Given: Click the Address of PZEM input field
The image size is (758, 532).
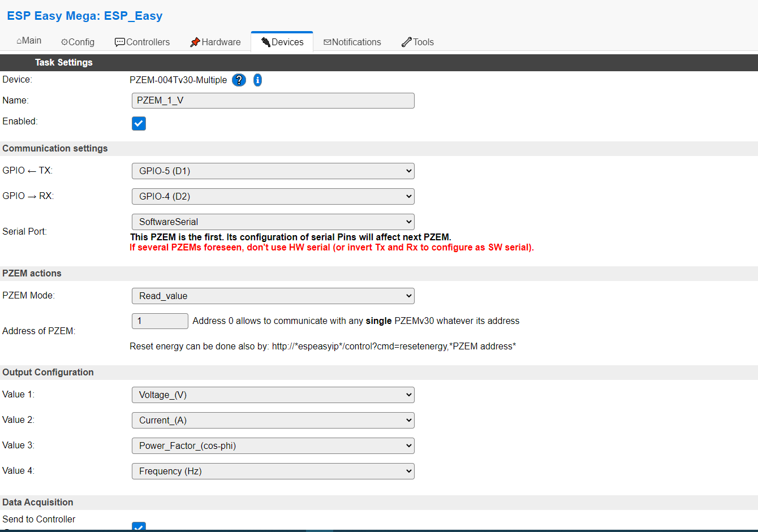Looking at the screenshot, I should coord(160,321).
